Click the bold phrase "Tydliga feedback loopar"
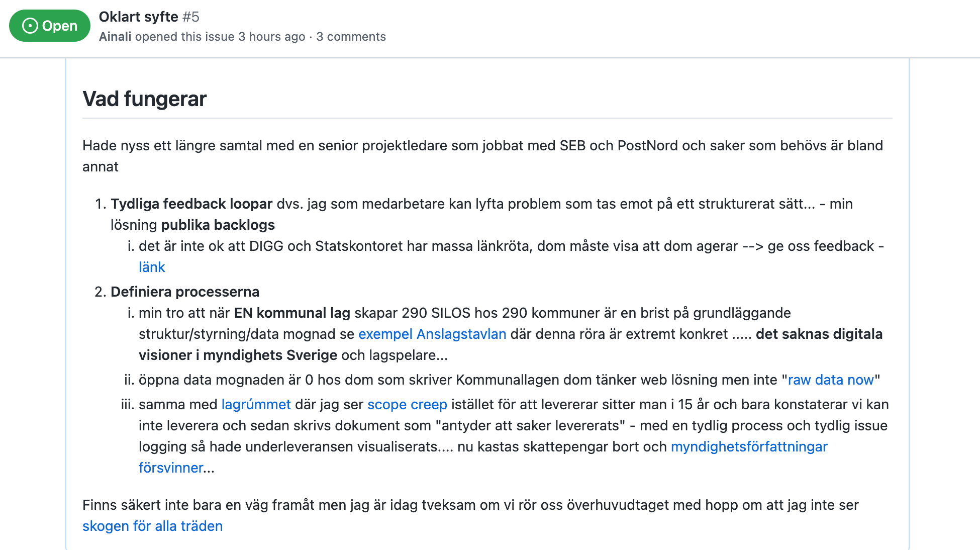 point(191,204)
